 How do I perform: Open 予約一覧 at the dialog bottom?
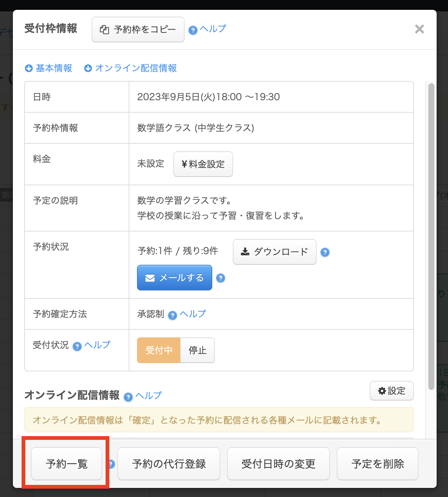67,464
